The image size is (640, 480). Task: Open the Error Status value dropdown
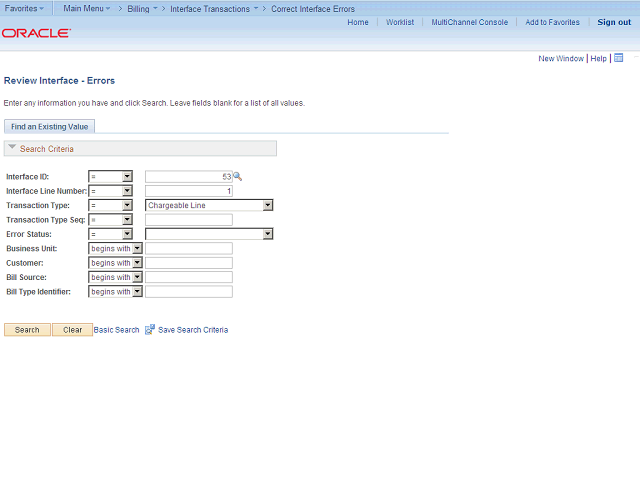click(x=209, y=234)
